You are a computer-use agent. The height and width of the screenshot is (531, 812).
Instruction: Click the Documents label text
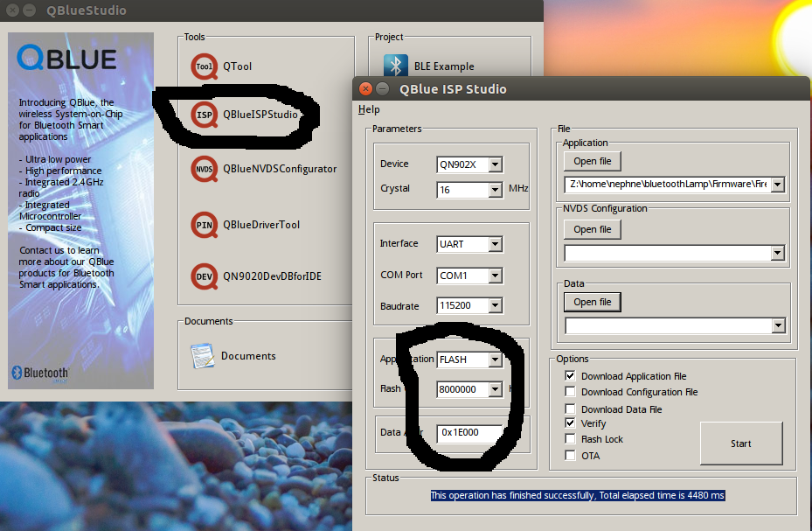248,356
